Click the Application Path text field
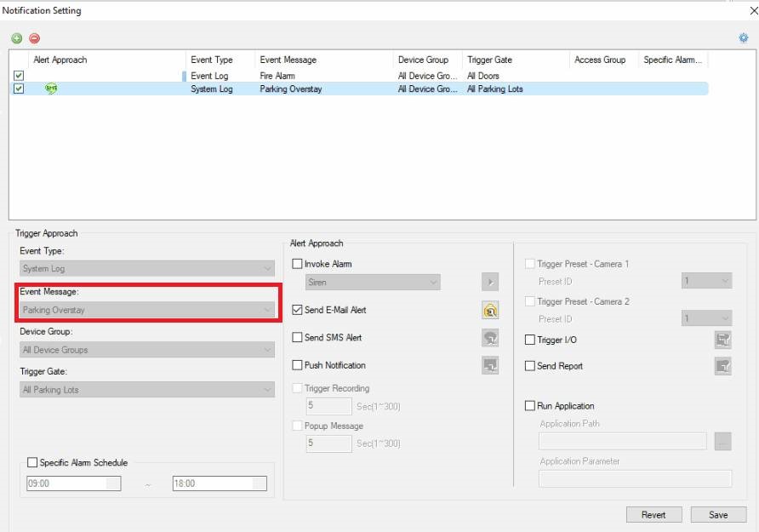Viewport: 759px width, 532px height. click(x=623, y=441)
